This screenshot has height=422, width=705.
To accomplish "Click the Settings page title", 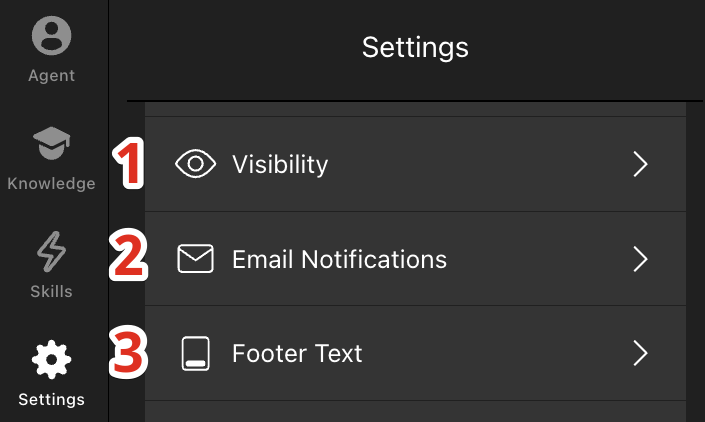I will [x=415, y=48].
